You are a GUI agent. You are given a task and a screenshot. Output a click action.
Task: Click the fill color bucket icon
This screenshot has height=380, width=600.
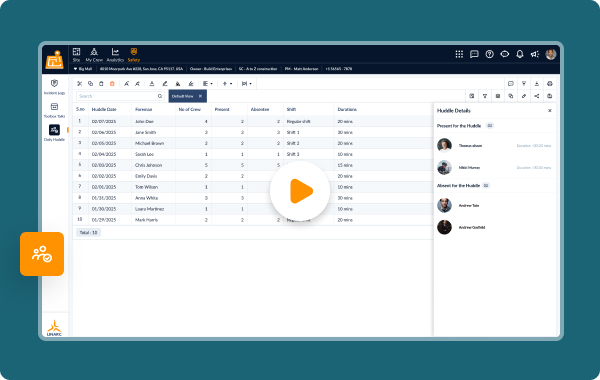pos(178,83)
